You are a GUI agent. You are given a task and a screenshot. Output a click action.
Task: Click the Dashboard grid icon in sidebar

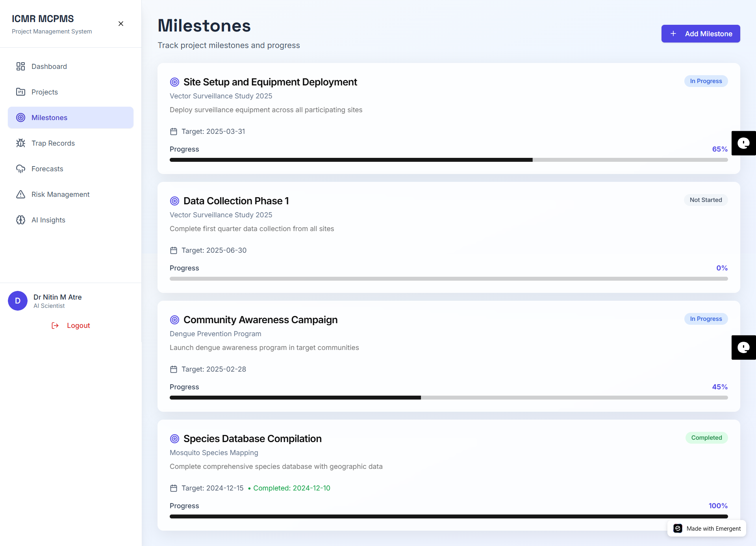point(20,66)
